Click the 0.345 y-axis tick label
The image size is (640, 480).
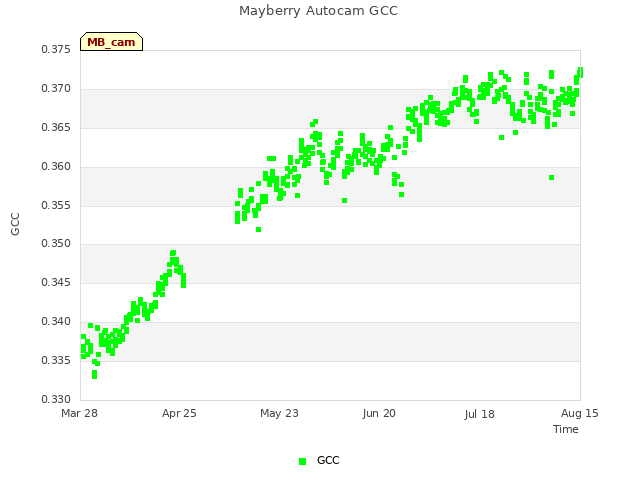[x=56, y=282]
